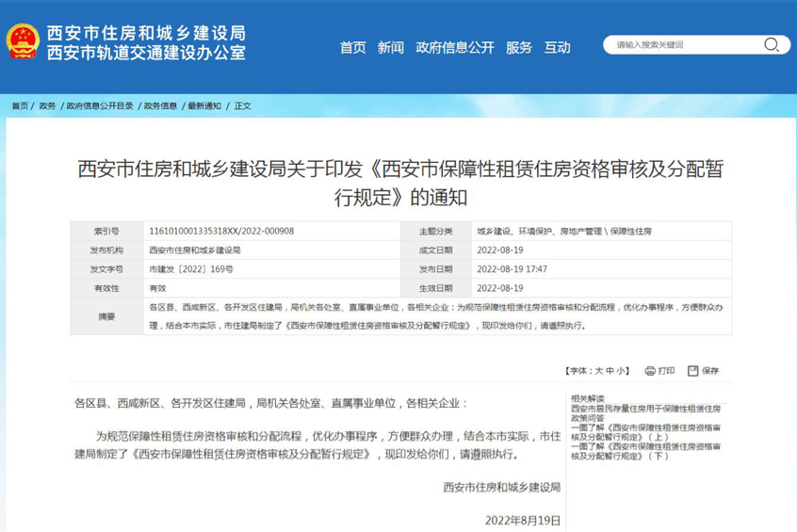Click the printer icon beside 打印
The width and height of the screenshot is (797, 532).
(x=650, y=371)
